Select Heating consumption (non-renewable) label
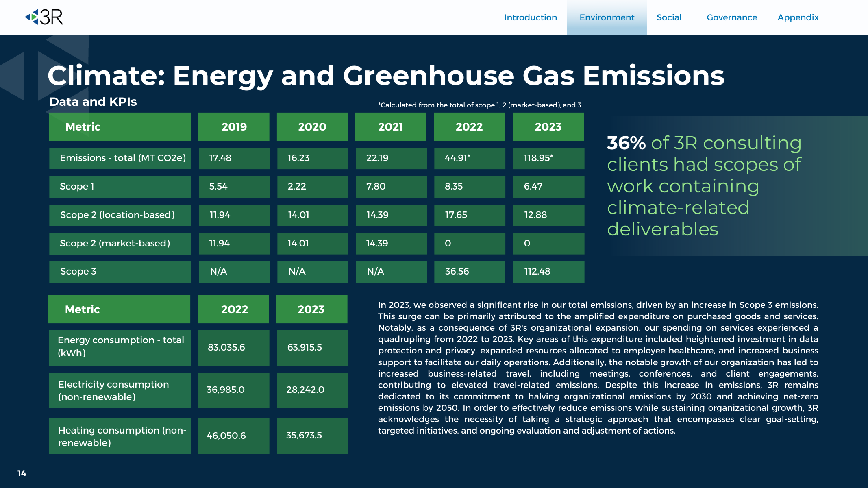The height and width of the screenshot is (488, 868). tap(120, 436)
